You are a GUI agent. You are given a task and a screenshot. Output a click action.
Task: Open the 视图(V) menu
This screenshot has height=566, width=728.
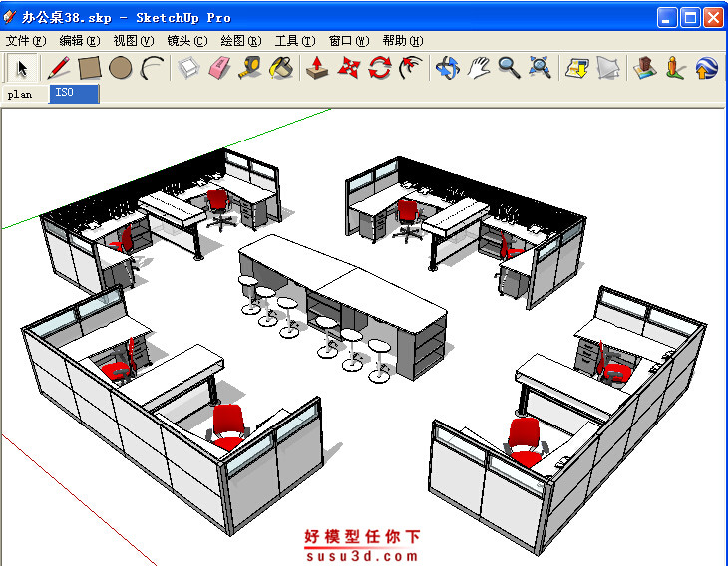pyautogui.click(x=134, y=41)
